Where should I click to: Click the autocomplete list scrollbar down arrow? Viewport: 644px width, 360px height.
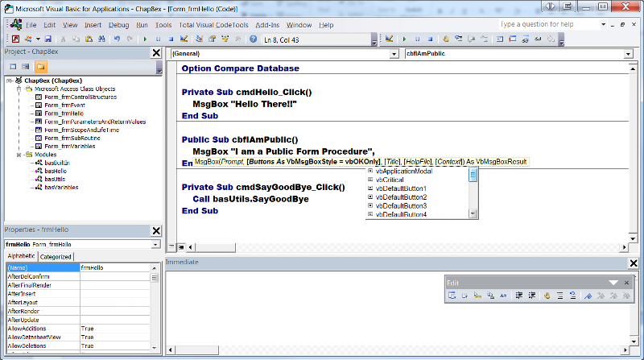pos(473,213)
